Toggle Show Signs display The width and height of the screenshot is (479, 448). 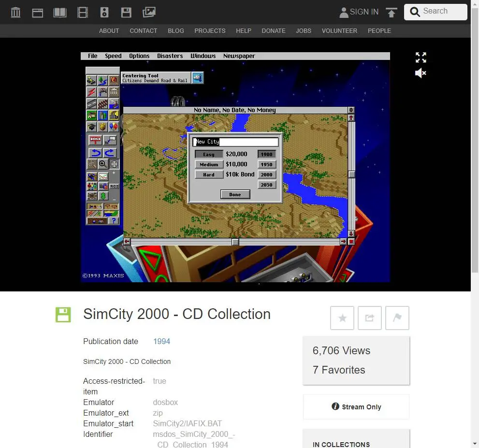tap(111, 206)
